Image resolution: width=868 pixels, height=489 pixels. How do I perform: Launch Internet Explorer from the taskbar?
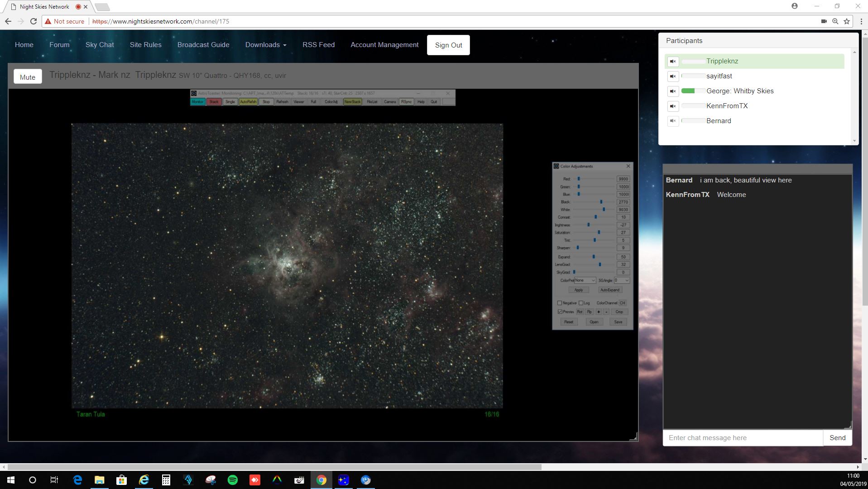(x=144, y=480)
